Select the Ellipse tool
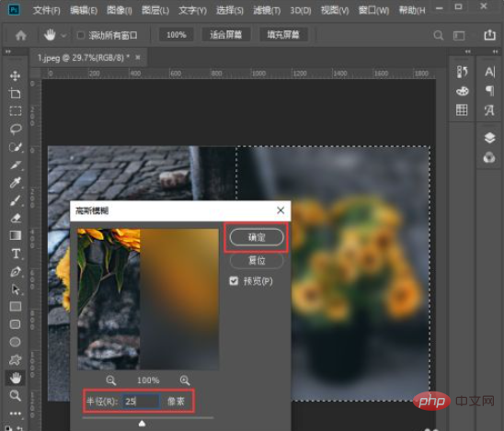 click(15, 342)
